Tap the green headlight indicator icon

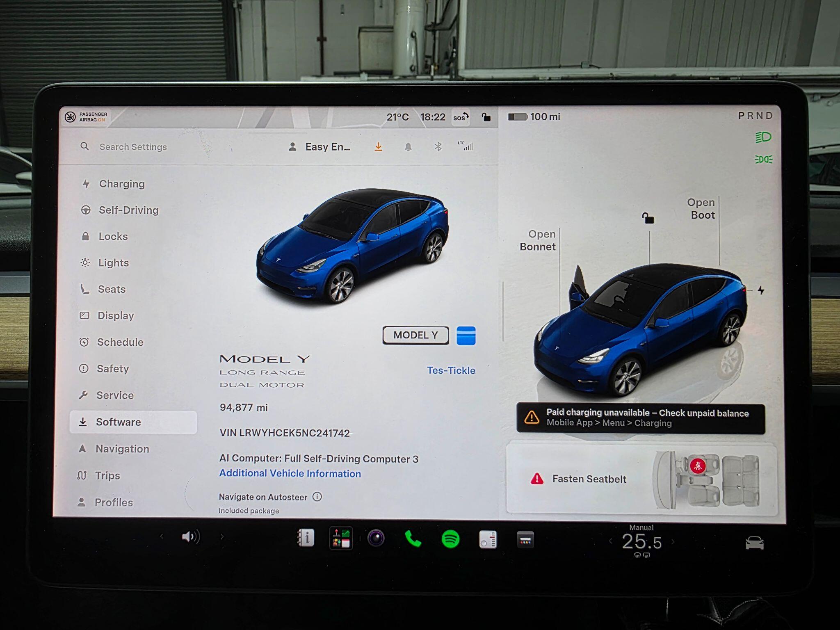point(763,137)
